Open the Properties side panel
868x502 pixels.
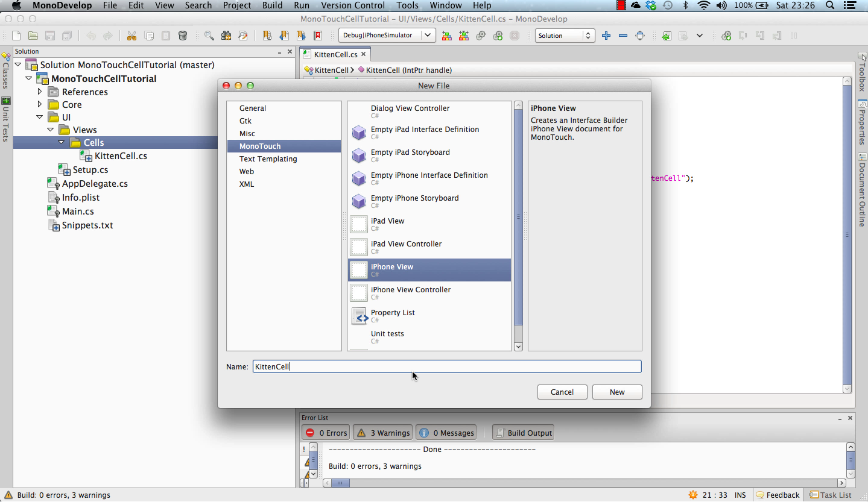[862, 122]
